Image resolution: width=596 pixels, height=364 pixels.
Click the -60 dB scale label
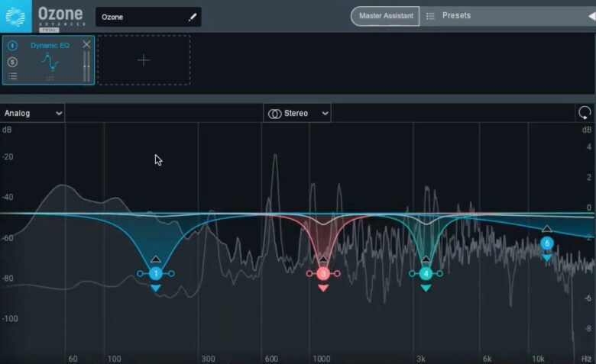click(x=8, y=238)
